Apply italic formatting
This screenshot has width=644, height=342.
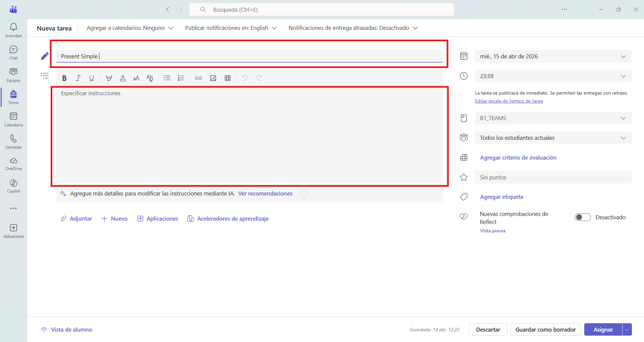78,78
